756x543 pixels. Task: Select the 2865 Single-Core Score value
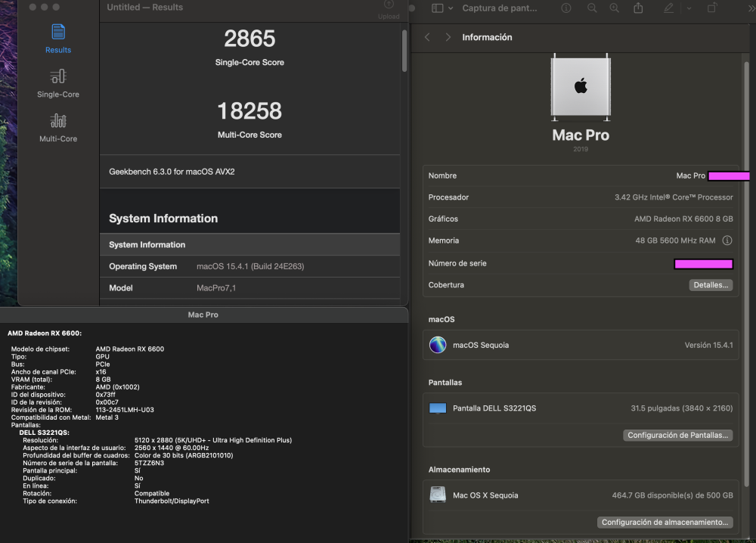click(x=249, y=39)
